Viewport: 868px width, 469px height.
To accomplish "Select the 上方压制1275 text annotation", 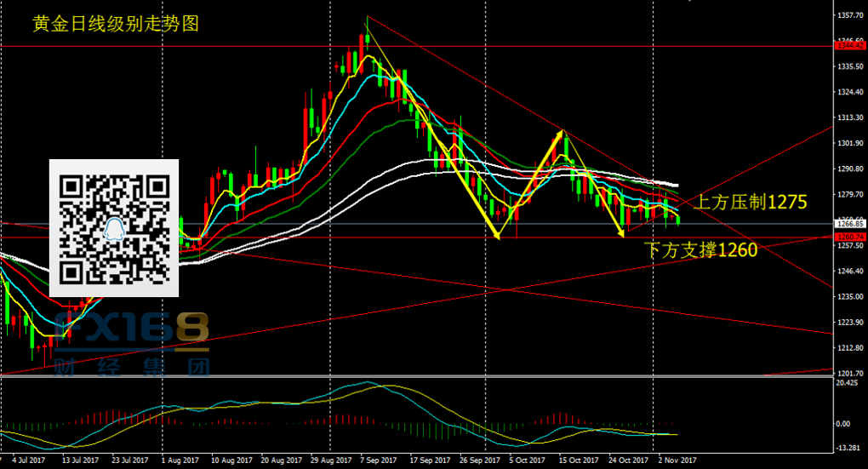I will pos(750,202).
